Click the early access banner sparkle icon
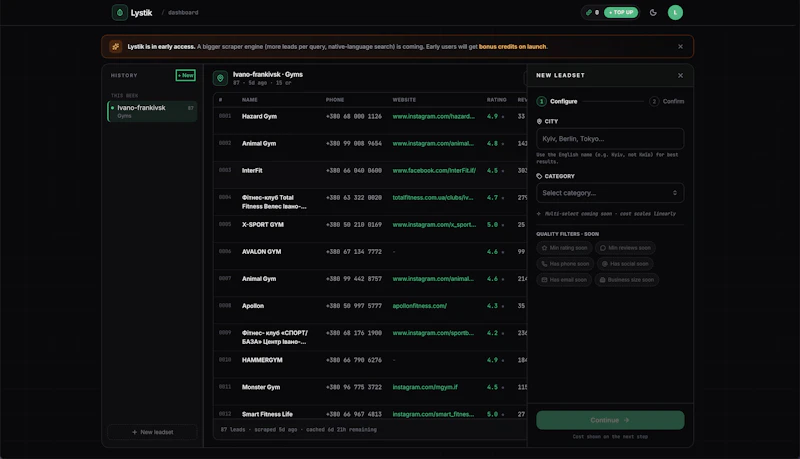 coord(116,46)
